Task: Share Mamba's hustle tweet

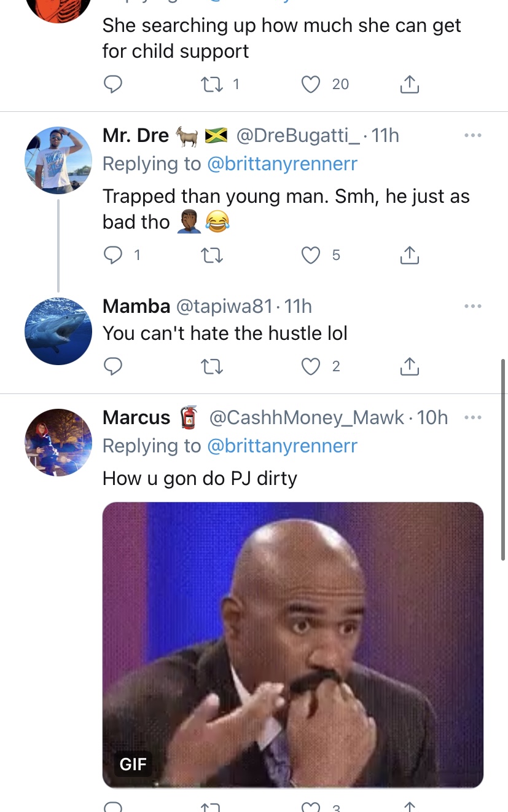Action: pos(410,366)
